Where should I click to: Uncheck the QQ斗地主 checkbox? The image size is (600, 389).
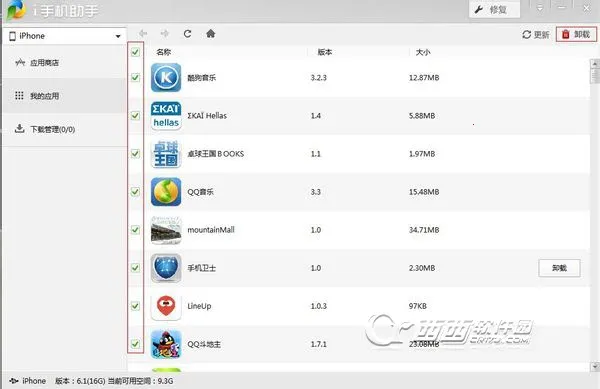135,343
